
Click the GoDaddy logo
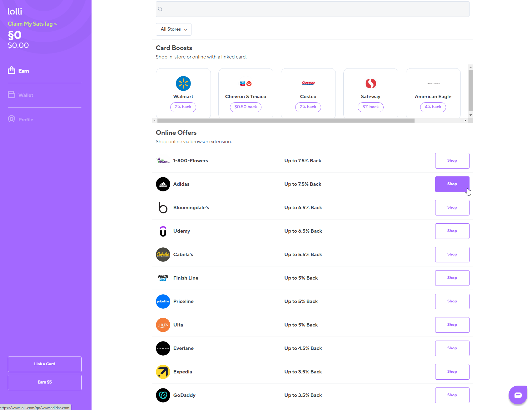[163, 395]
